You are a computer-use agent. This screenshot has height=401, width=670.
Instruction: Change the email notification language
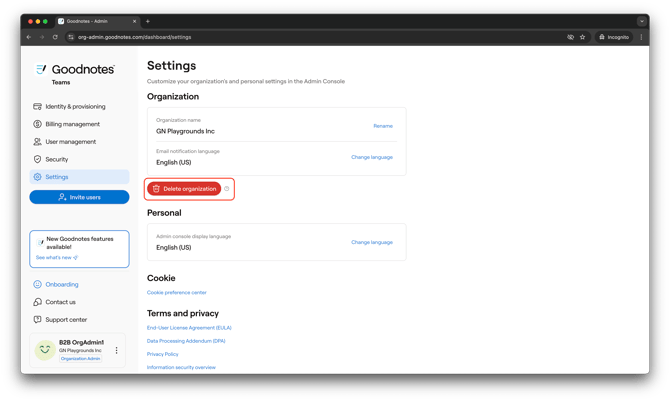click(371, 157)
